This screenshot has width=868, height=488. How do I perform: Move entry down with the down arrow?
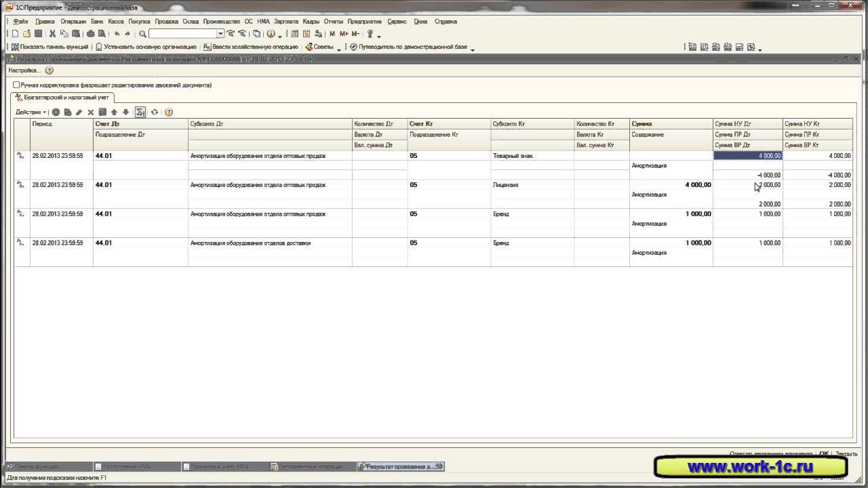[125, 113]
